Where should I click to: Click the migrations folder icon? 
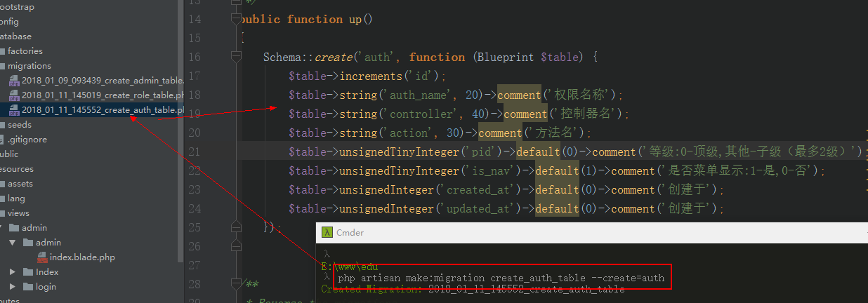click(2, 66)
